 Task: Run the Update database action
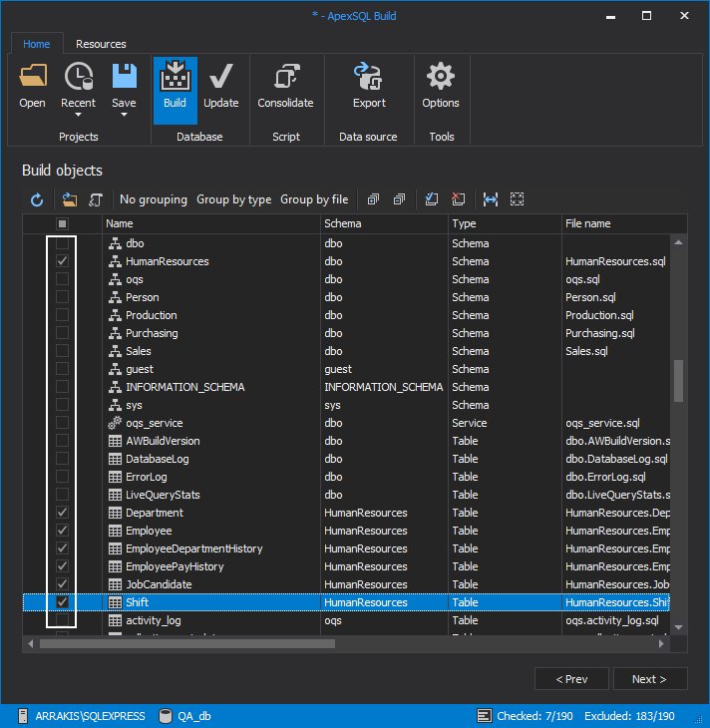(221, 86)
